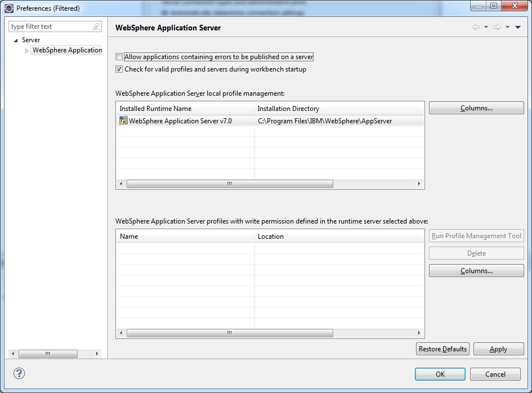
Task: Open forward history dropdown arrow
Action: [x=507, y=27]
